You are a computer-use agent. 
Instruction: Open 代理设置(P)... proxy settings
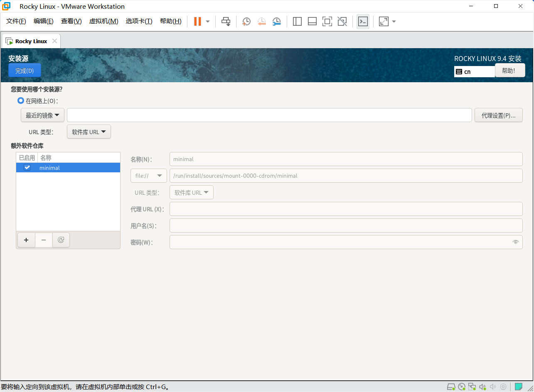point(498,115)
